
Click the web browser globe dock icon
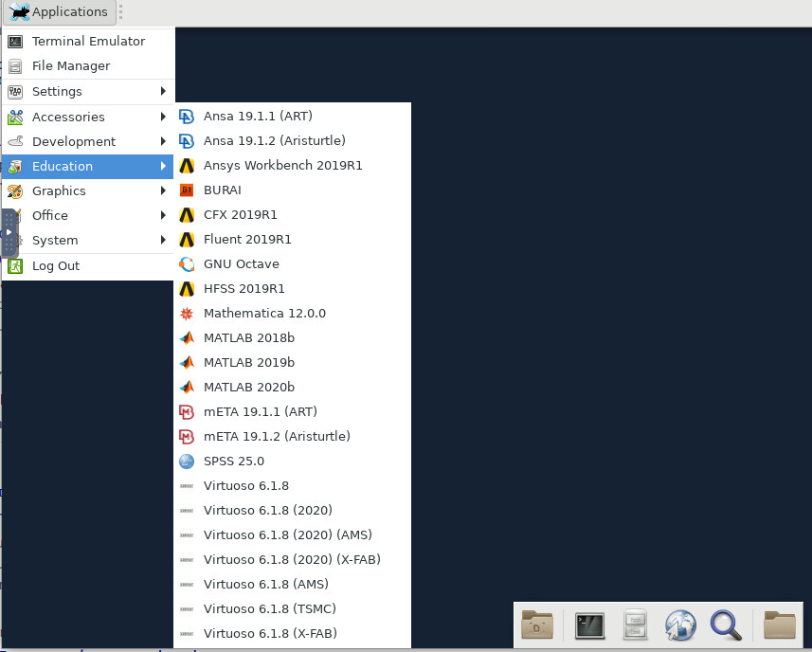click(x=680, y=625)
